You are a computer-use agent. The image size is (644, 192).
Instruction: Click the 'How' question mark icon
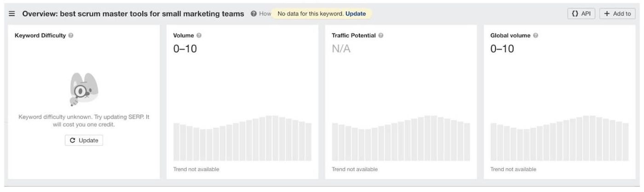253,14
